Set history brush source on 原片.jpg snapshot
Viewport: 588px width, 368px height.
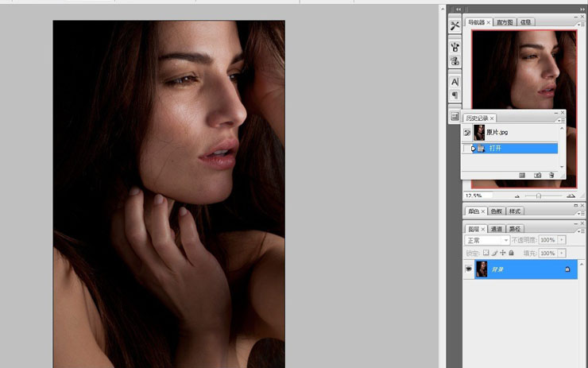coord(467,133)
